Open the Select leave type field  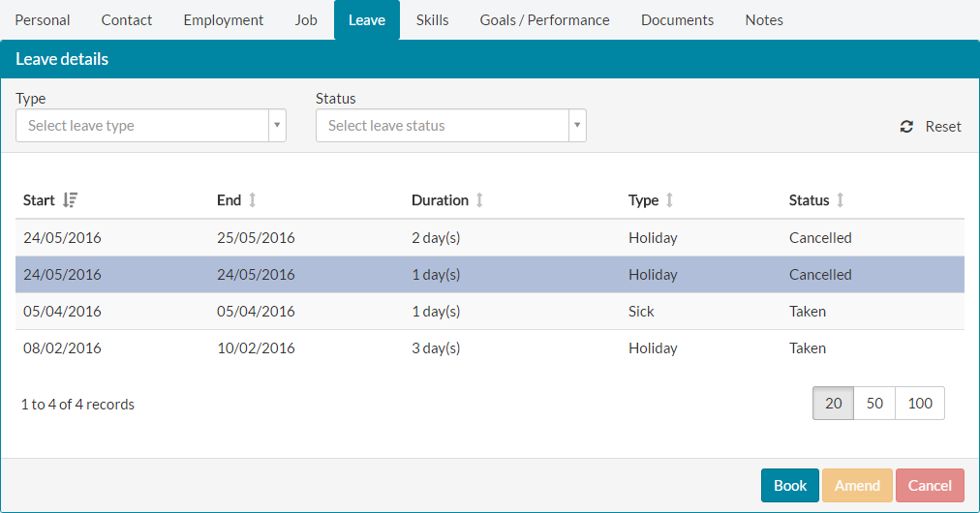pos(151,126)
